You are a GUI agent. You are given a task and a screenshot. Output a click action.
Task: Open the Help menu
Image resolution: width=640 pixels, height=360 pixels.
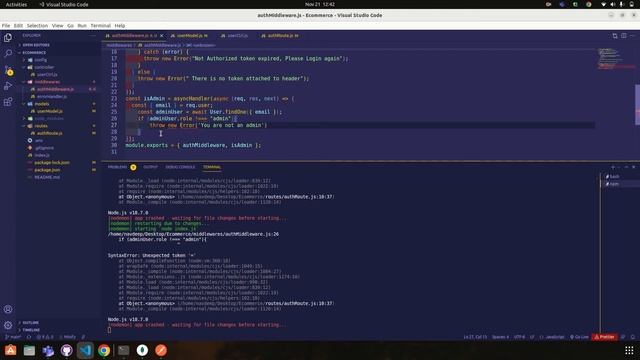click(120, 26)
